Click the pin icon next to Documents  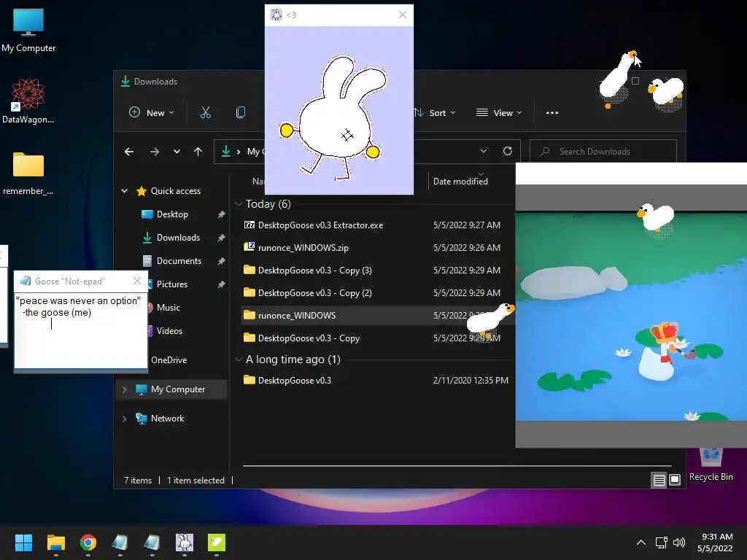(x=221, y=261)
